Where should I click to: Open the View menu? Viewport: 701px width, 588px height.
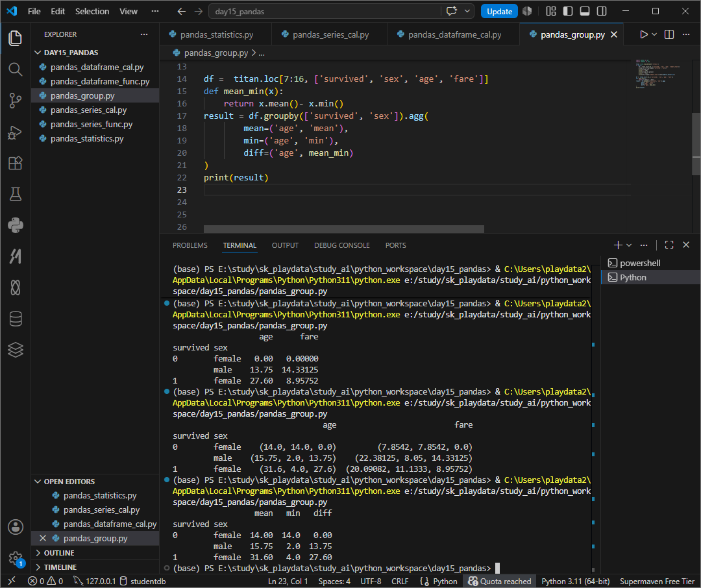point(129,11)
